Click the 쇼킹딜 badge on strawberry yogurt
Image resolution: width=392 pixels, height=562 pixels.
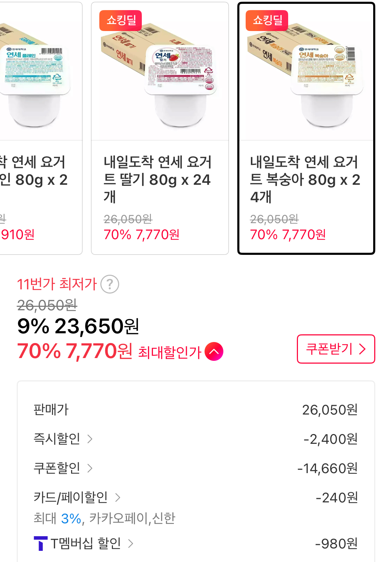click(x=121, y=20)
